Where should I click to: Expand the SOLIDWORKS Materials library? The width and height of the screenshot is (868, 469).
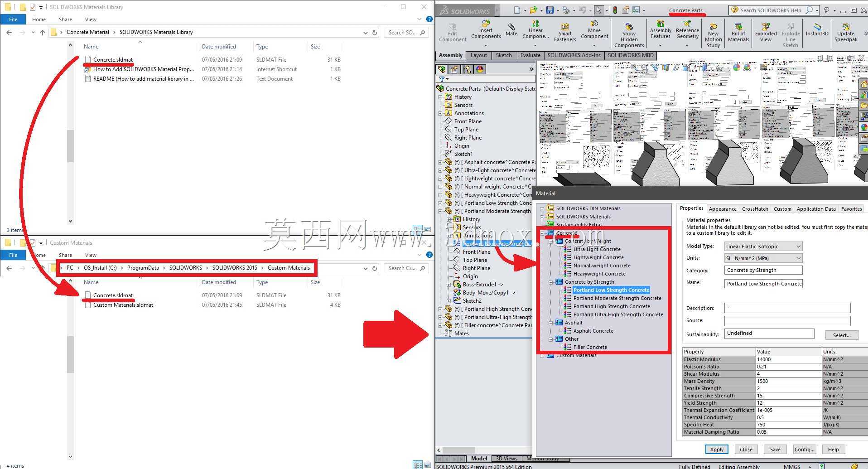pyautogui.click(x=542, y=217)
